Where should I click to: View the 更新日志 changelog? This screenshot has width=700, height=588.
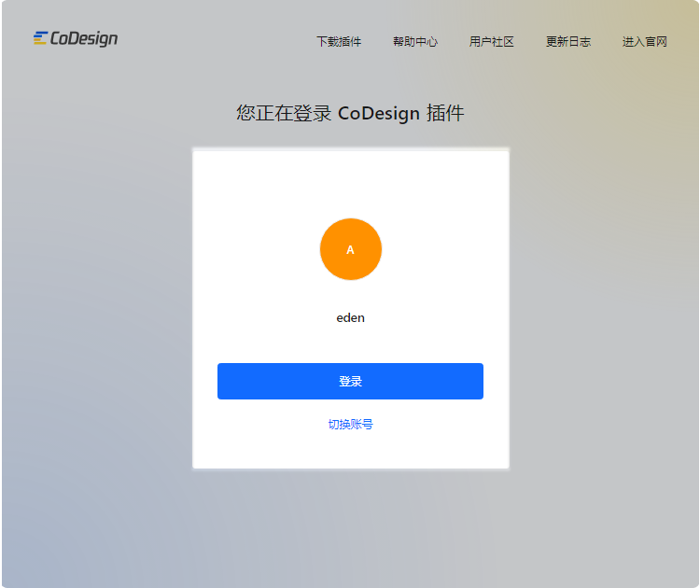tap(567, 41)
